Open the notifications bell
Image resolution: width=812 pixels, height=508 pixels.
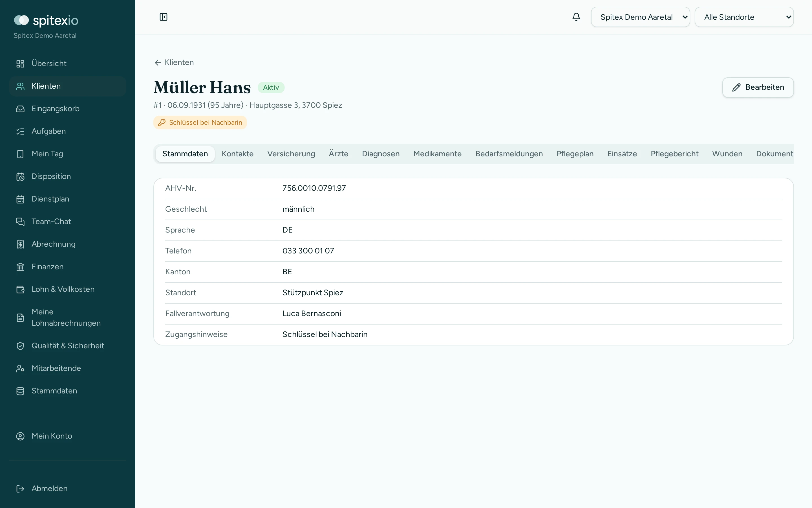(x=576, y=17)
